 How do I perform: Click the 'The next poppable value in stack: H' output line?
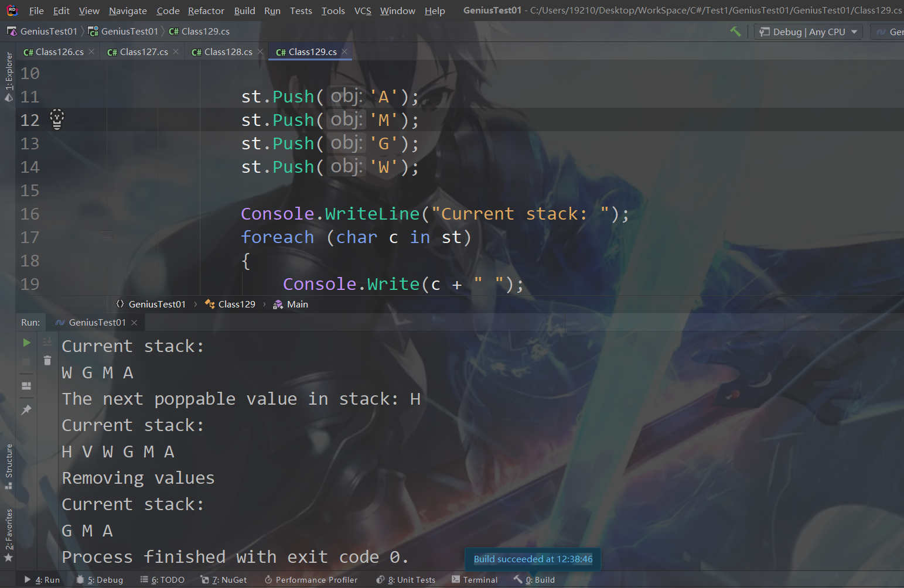(x=241, y=399)
